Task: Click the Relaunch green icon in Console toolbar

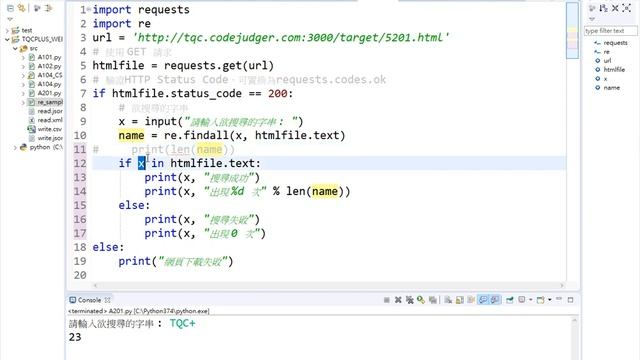Action: [421, 300]
